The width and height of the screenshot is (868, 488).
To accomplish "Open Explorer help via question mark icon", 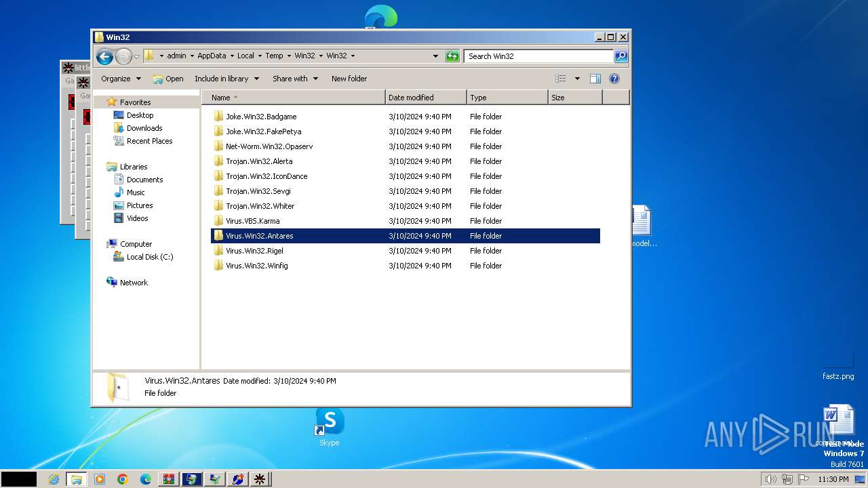I will pyautogui.click(x=614, y=79).
